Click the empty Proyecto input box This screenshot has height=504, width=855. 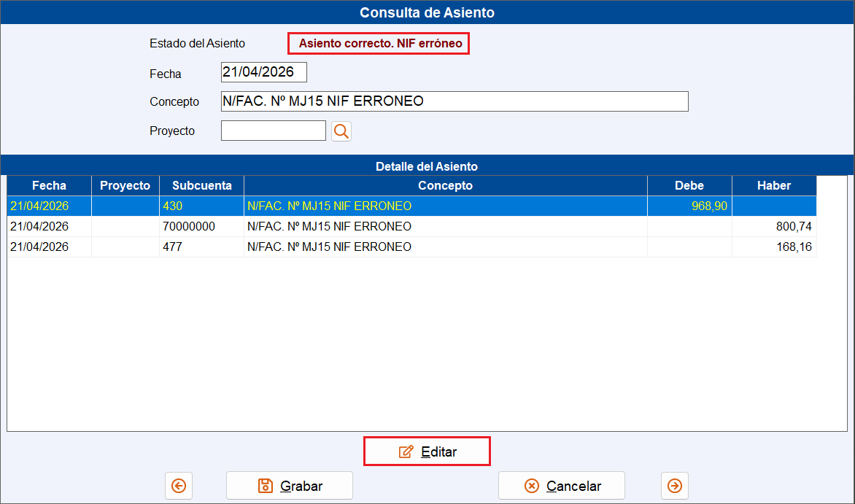click(273, 131)
